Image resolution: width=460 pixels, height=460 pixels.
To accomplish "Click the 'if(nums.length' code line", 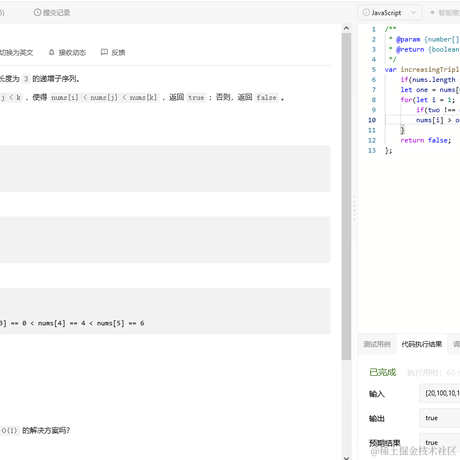I will [428, 80].
